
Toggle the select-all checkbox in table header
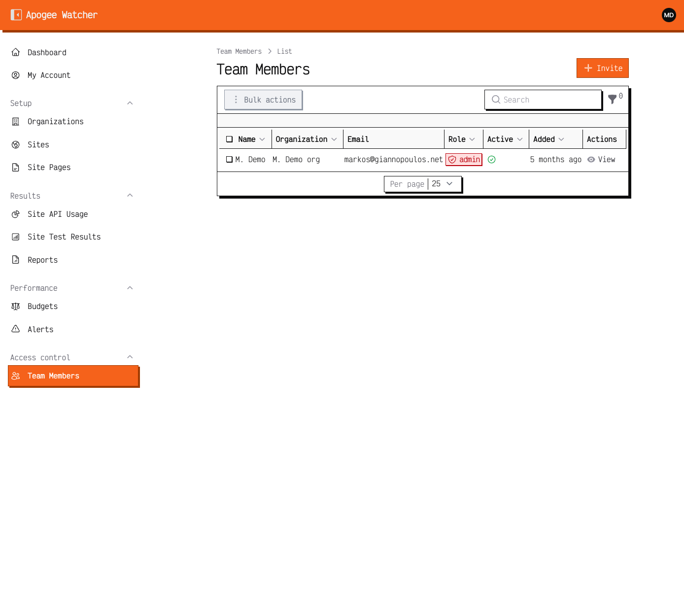[x=229, y=139]
